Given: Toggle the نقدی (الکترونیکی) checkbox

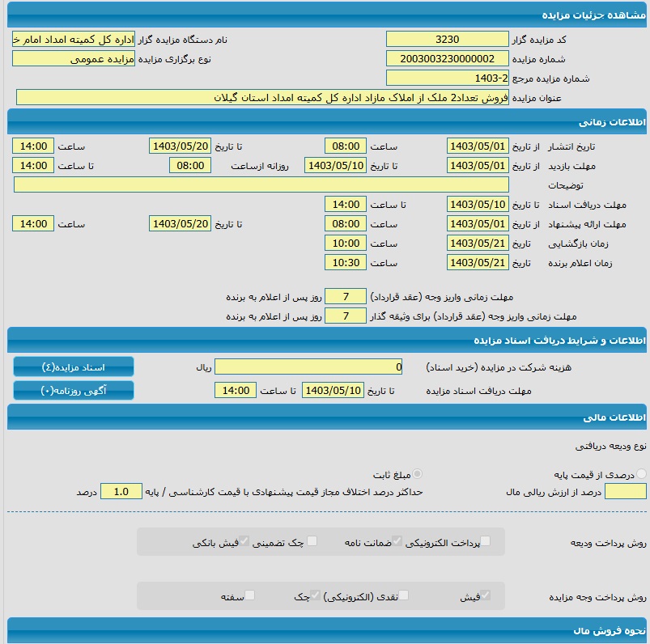Looking at the screenshot, I should click(403, 595).
